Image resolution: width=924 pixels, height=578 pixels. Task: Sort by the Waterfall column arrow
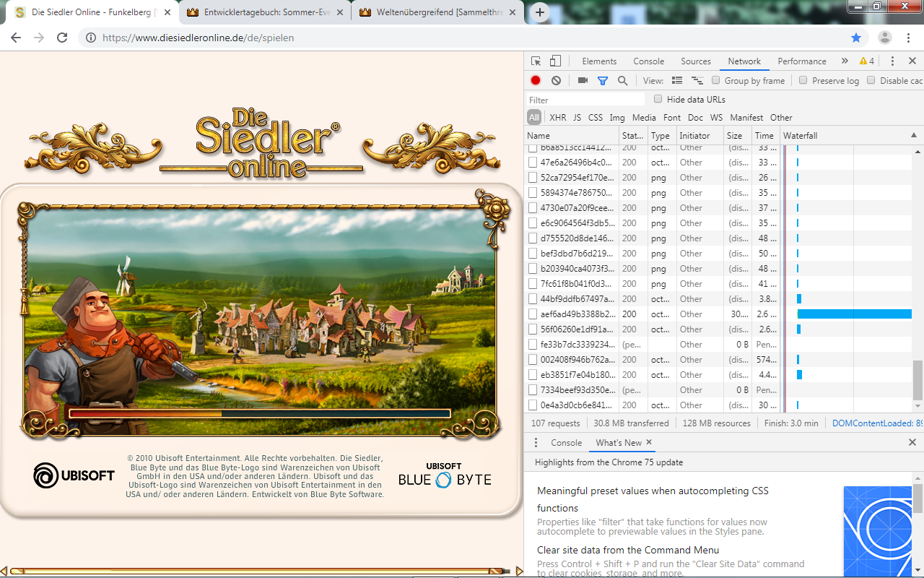point(914,135)
